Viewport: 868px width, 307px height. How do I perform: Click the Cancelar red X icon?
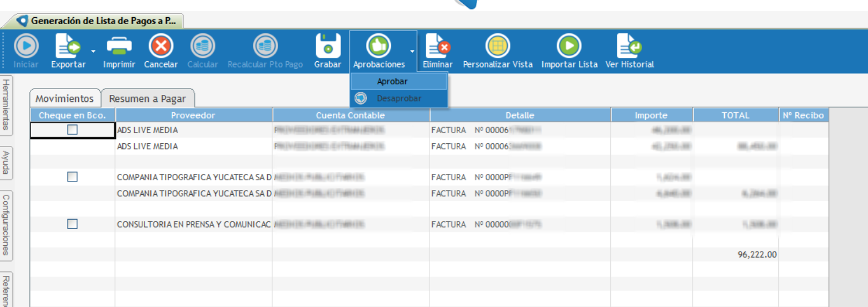pyautogui.click(x=161, y=46)
